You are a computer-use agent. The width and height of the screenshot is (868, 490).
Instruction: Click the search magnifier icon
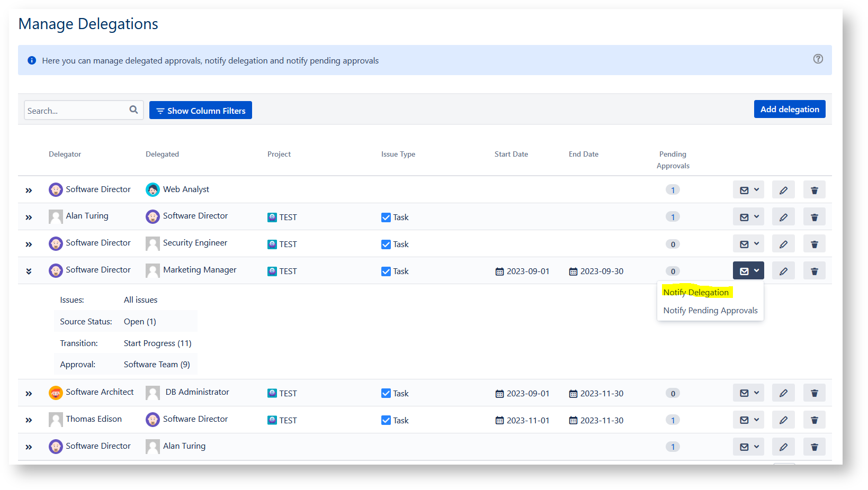[133, 110]
